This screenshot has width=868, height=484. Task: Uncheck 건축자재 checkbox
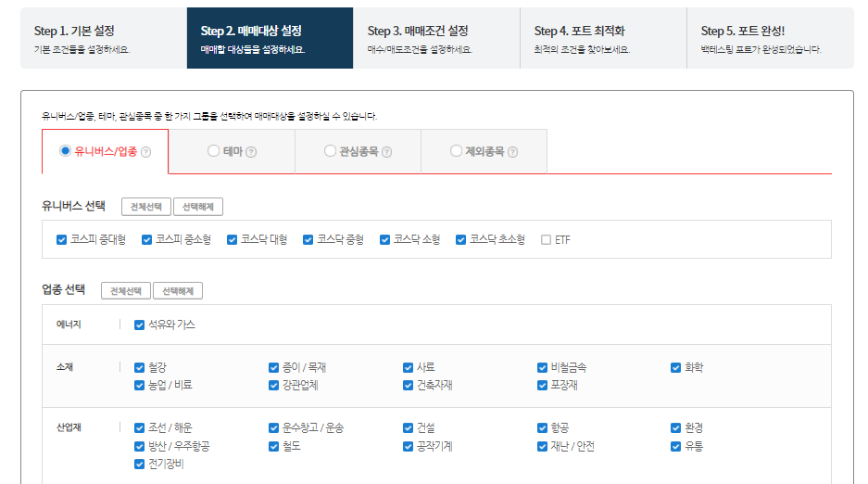408,386
